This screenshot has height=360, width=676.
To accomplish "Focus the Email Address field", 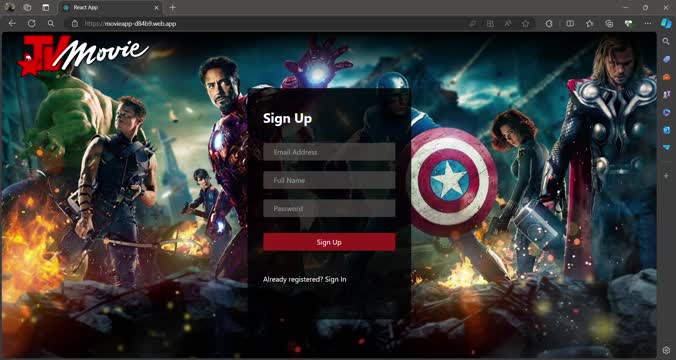I will 329,152.
